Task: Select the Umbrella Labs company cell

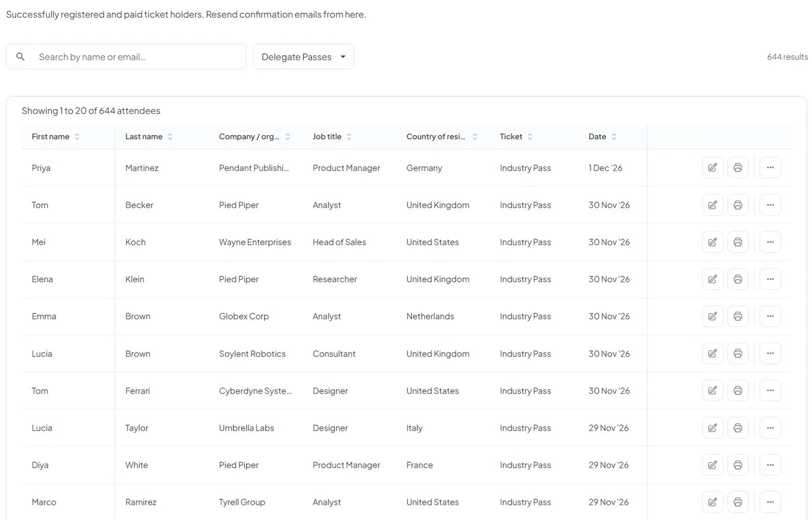Action: point(247,428)
